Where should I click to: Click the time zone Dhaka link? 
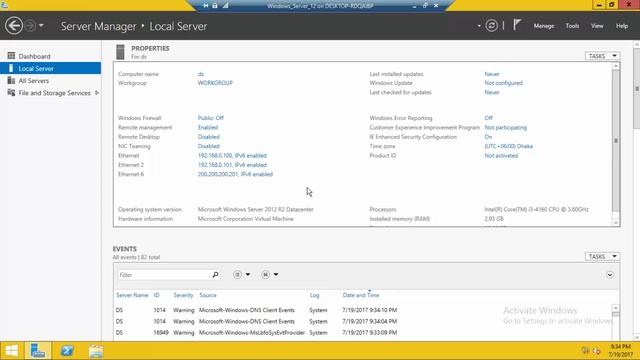(x=509, y=146)
